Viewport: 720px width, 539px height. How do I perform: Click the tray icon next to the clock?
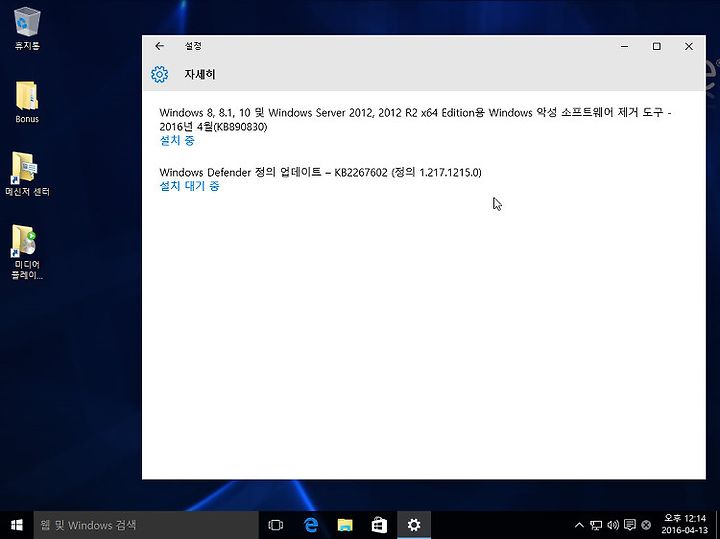[646, 525]
